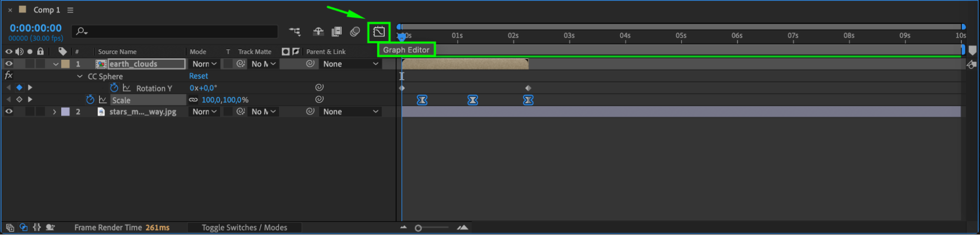The image size is (980, 235).
Task: Expand or collapse Layer Switches pane
Action: 10,228
